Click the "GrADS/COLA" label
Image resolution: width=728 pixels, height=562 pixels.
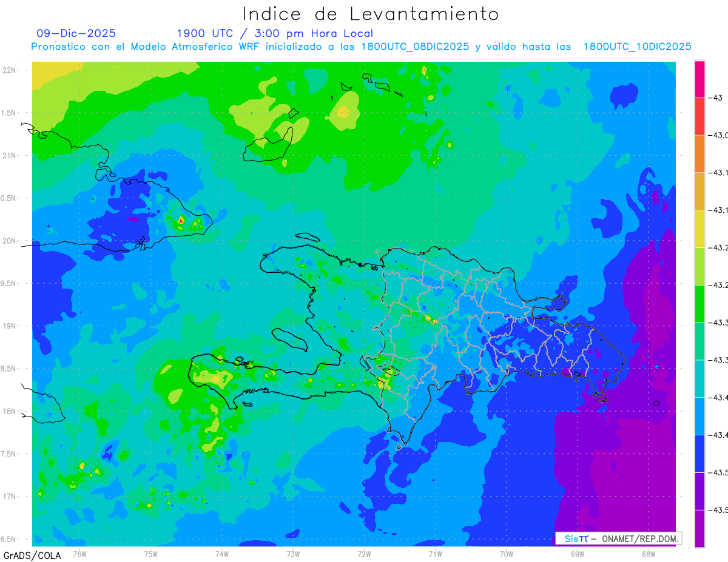coord(32,555)
